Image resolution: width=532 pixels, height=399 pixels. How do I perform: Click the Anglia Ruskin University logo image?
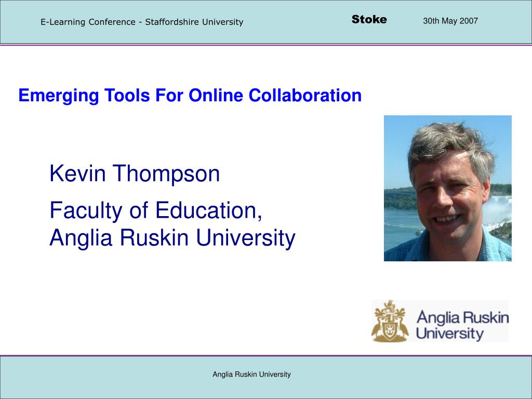(x=440, y=321)
